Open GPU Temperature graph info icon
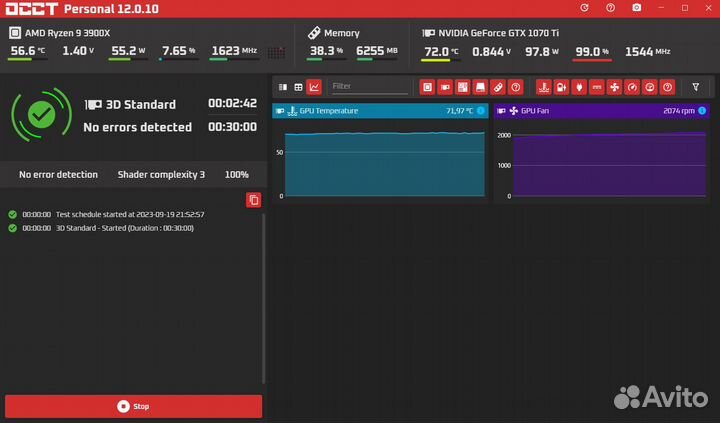 [x=481, y=111]
